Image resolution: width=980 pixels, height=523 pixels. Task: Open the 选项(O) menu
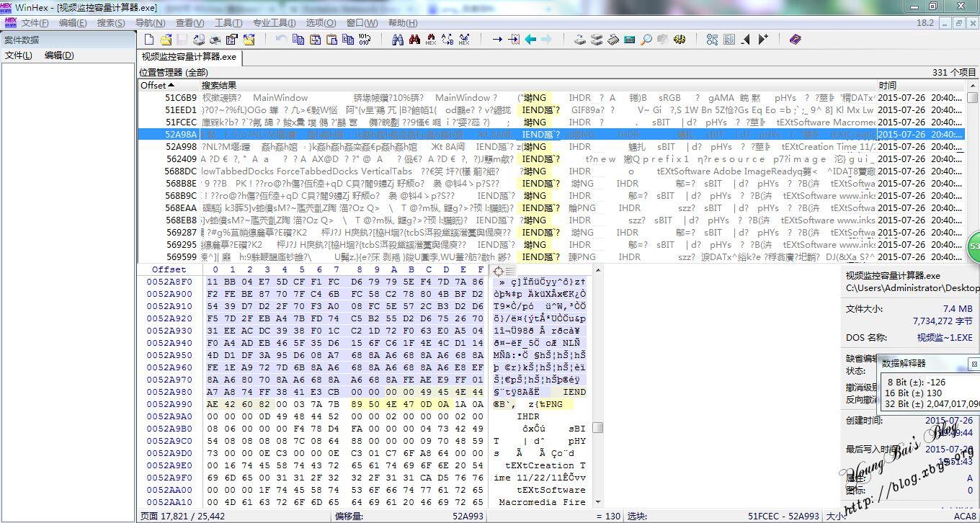click(321, 23)
